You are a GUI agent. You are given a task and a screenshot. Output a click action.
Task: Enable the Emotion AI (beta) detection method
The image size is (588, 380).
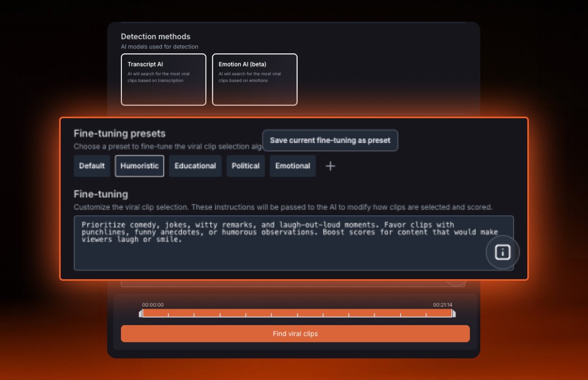255,79
